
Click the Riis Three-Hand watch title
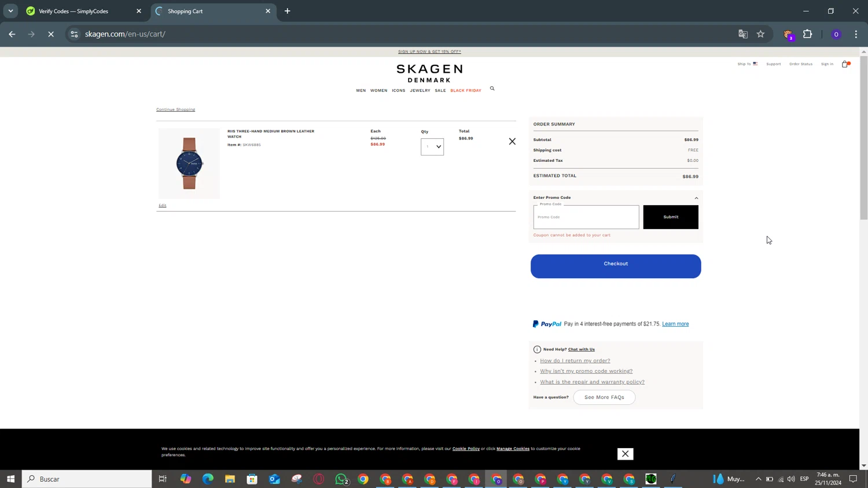pyautogui.click(x=271, y=134)
